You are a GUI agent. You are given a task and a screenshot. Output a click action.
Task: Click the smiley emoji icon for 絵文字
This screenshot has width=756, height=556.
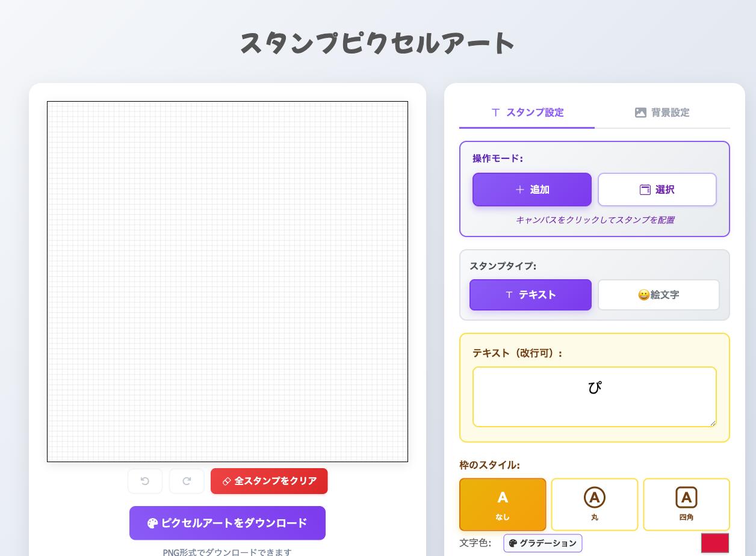point(643,295)
